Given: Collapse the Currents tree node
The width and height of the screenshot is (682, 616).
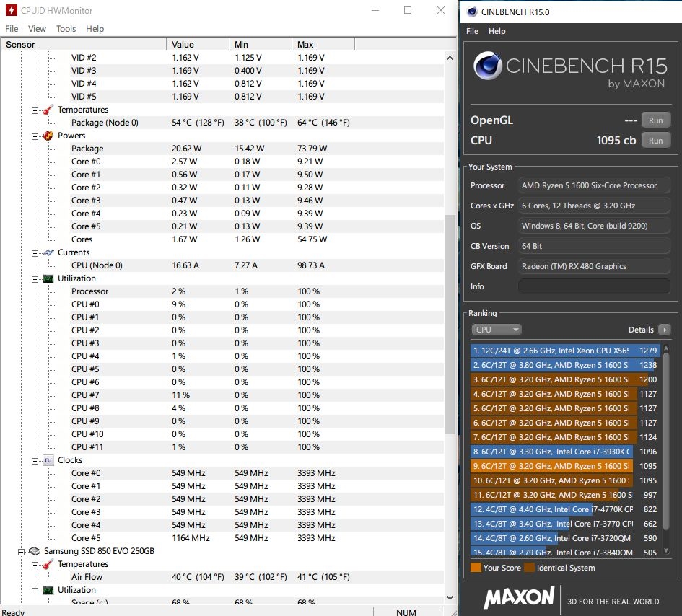Looking at the screenshot, I should tap(35, 253).
